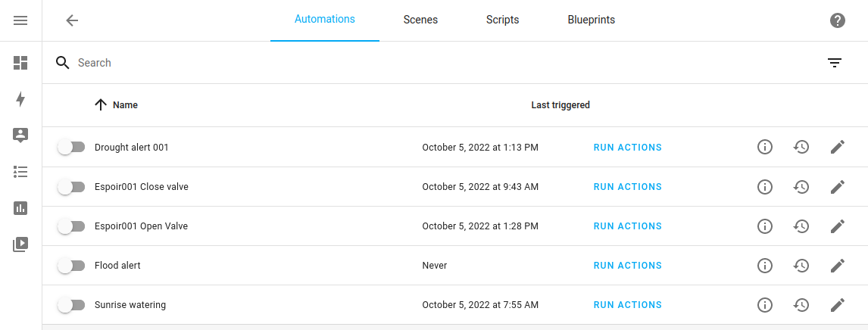Sort by the Name column header
868x330 pixels.
point(125,105)
